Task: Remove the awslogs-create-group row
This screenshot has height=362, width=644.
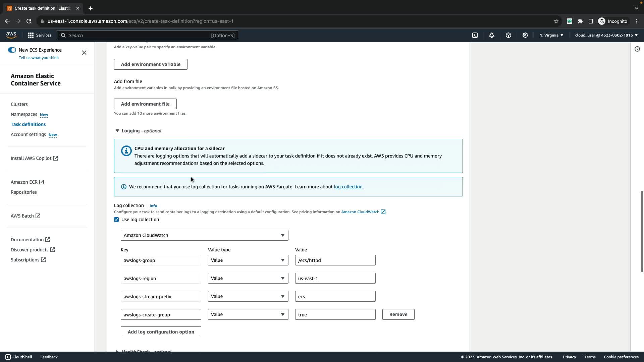Action: point(398,314)
